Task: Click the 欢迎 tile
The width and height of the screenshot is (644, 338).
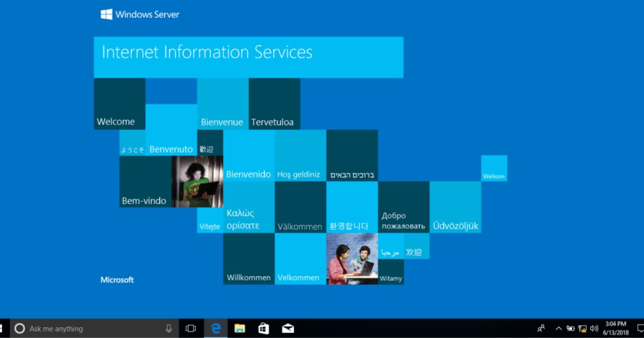Action: (x=416, y=246)
